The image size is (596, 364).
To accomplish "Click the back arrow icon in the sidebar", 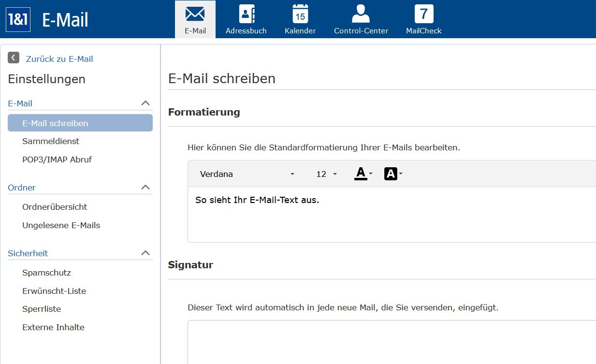I will pos(14,58).
